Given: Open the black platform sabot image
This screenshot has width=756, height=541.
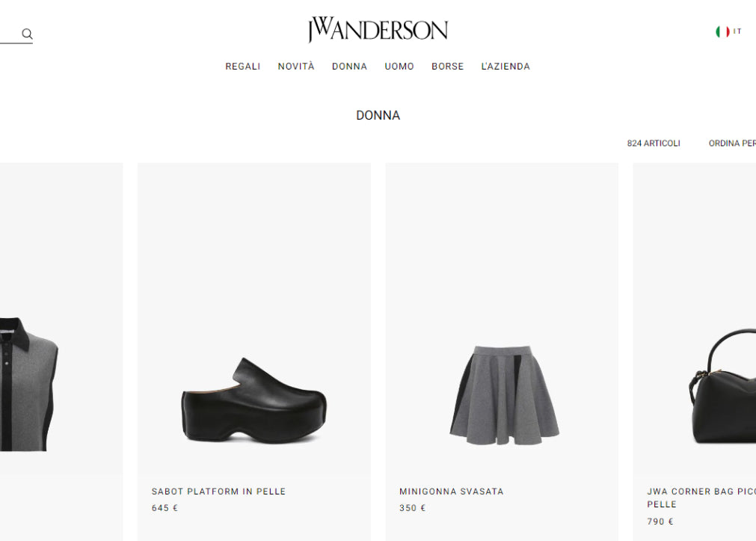Looking at the screenshot, I should 254,320.
